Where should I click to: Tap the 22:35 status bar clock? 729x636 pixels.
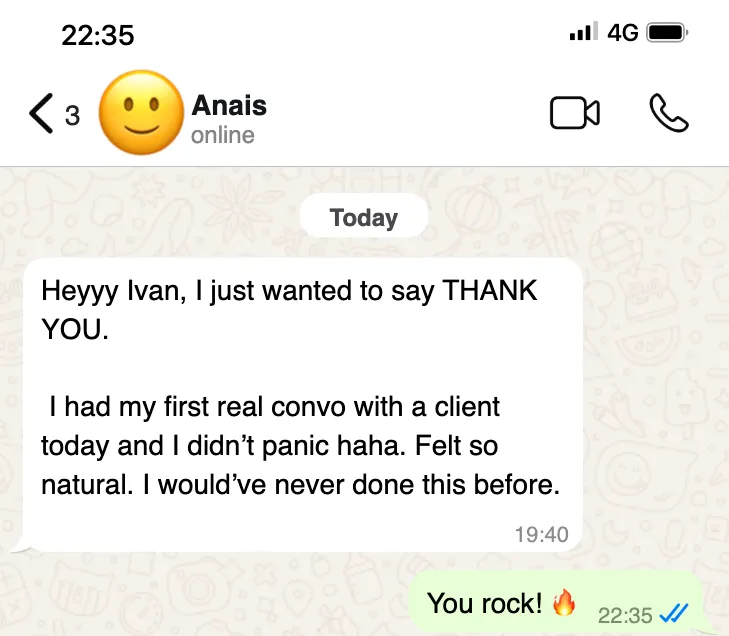coord(98,35)
